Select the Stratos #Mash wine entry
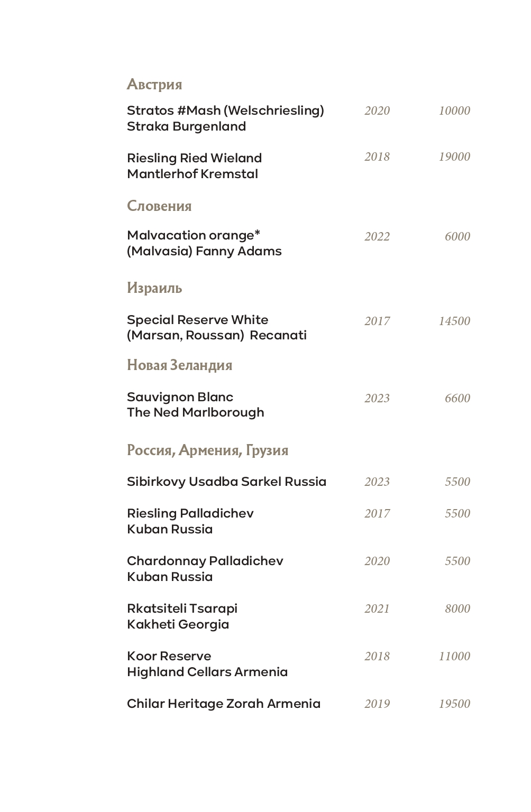The height and width of the screenshot is (812, 531). pyautogui.click(x=225, y=118)
